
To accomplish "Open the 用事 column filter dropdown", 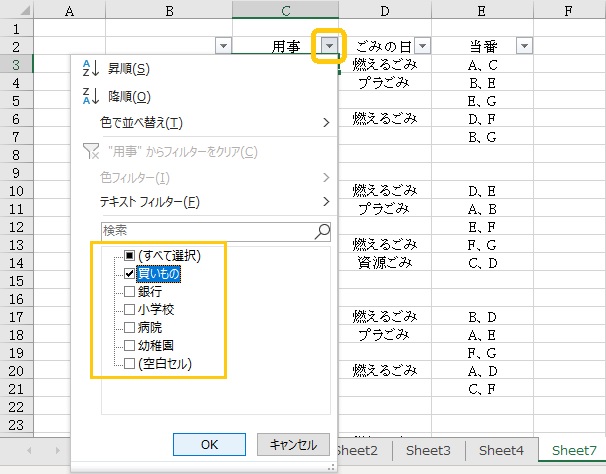I will [329, 46].
